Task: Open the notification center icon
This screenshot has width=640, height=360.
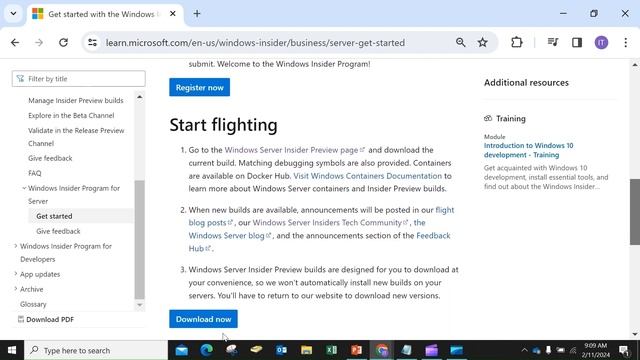Action: pyautogui.click(x=624, y=350)
